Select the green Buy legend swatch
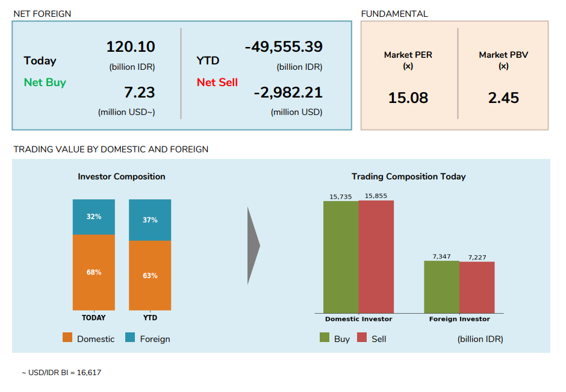Viewport: 566px width, 392px height. pyautogui.click(x=325, y=338)
